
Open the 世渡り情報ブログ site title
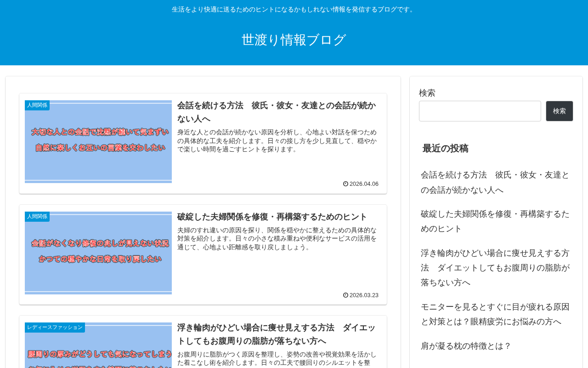point(294,40)
